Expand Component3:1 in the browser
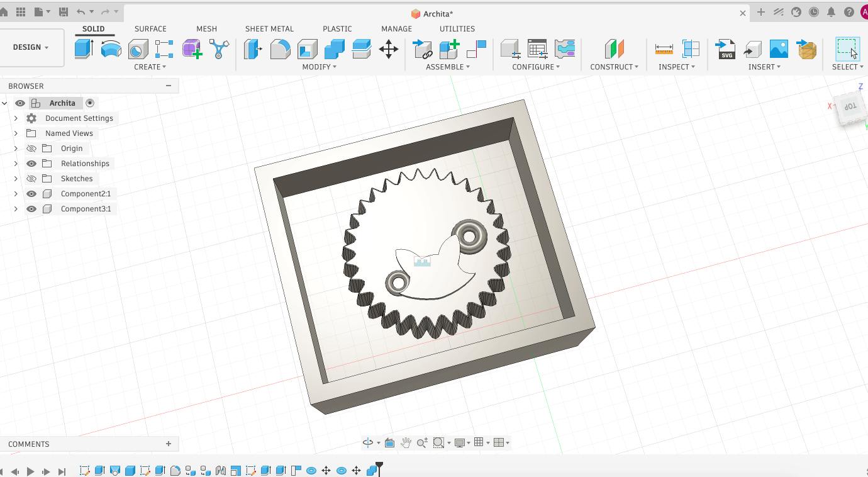The image size is (868, 477). pos(16,209)
